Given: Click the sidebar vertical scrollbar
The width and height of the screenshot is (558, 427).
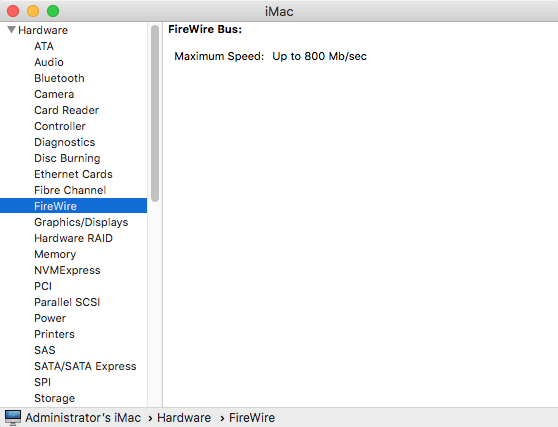Looking at the screenshot, I should coord(155,114).
